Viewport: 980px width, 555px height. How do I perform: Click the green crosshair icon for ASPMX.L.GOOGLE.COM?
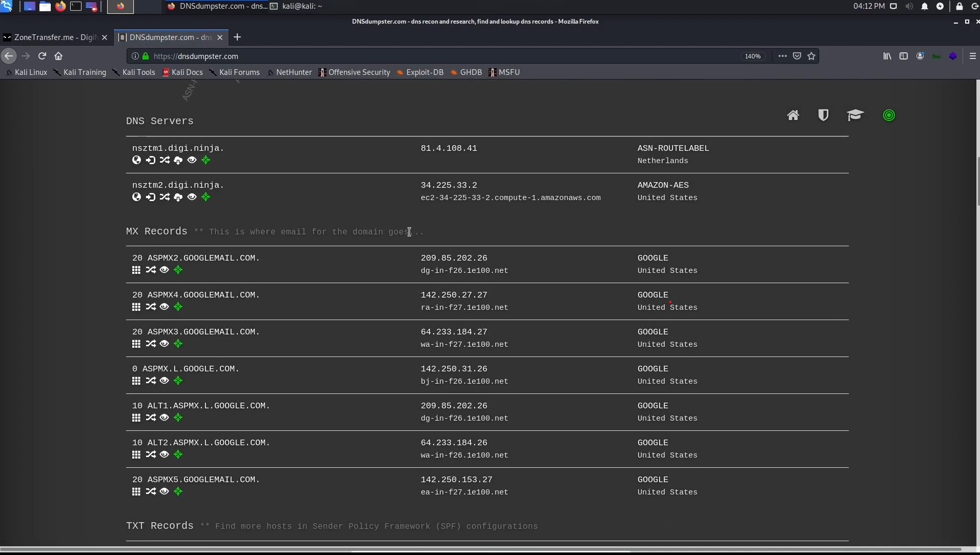(178, 381)
